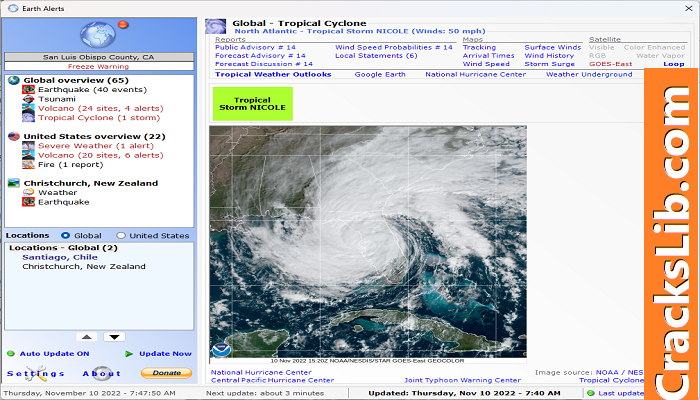Open Earthquake (40 events) list

point(92,90)
